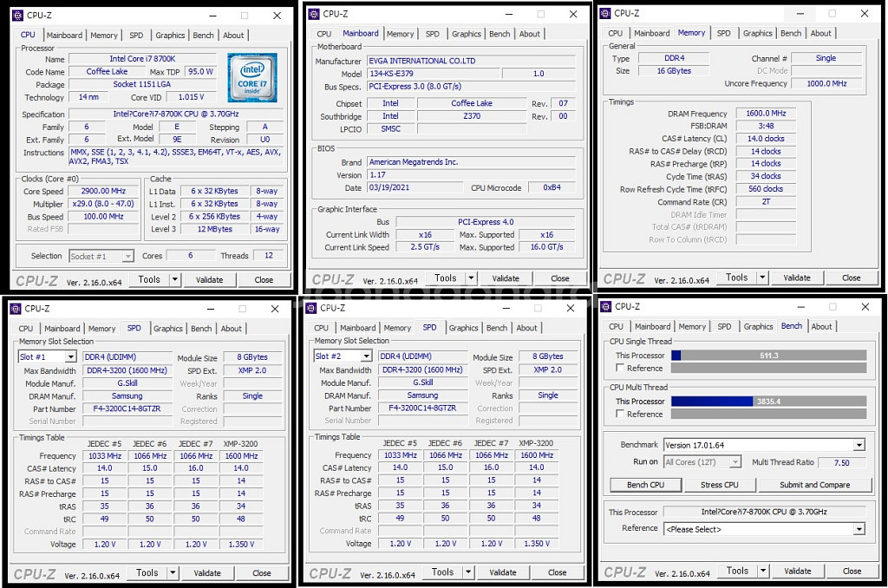
Task: Switch to Memory tab in the Mainboard window
Action: (400, 34)
